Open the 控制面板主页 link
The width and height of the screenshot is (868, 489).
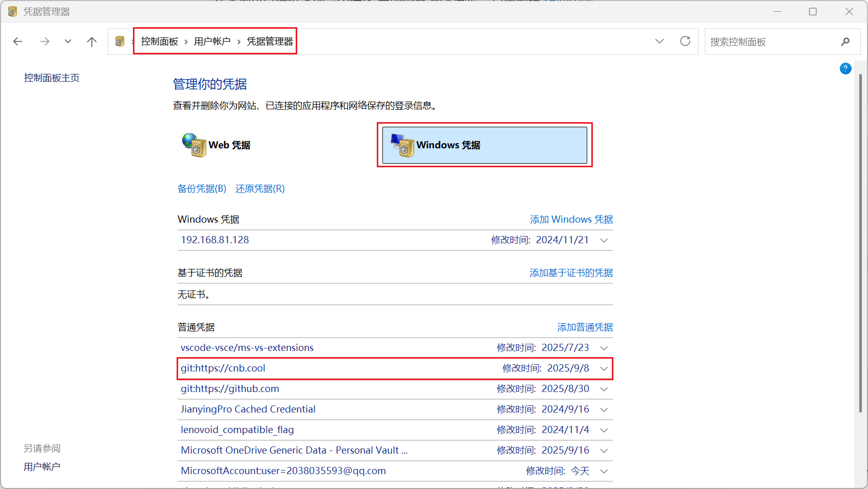click(x=52, y=78)
